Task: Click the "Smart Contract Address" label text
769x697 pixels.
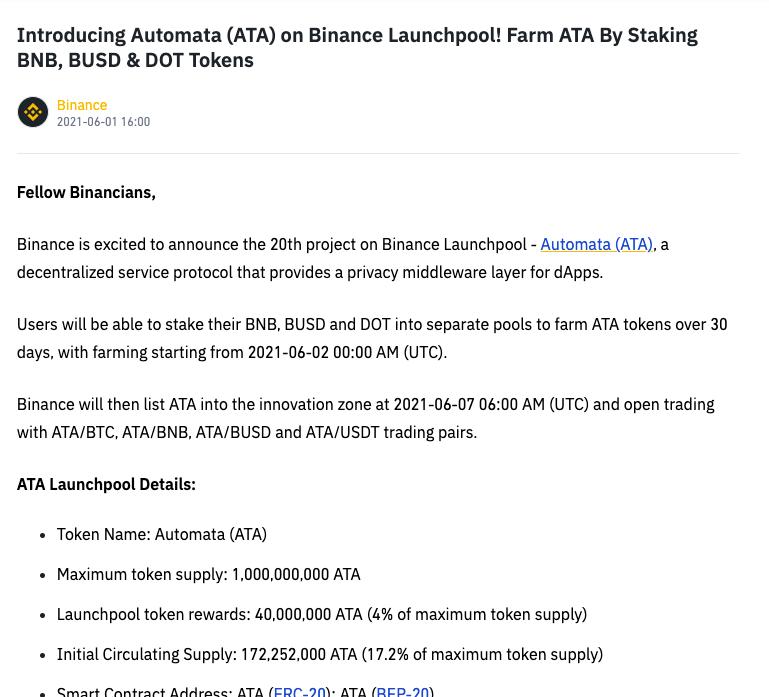Action: [x=160, y=690]
